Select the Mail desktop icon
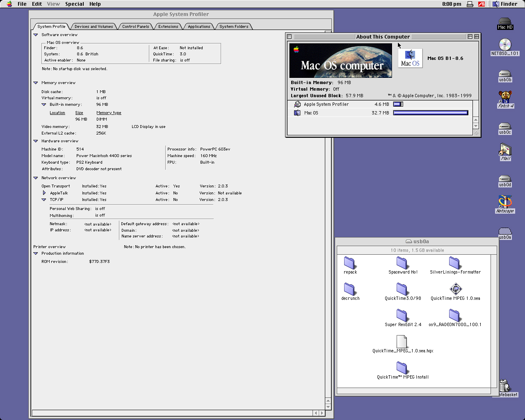Screen dimensions: 525x420 point(505,149)
